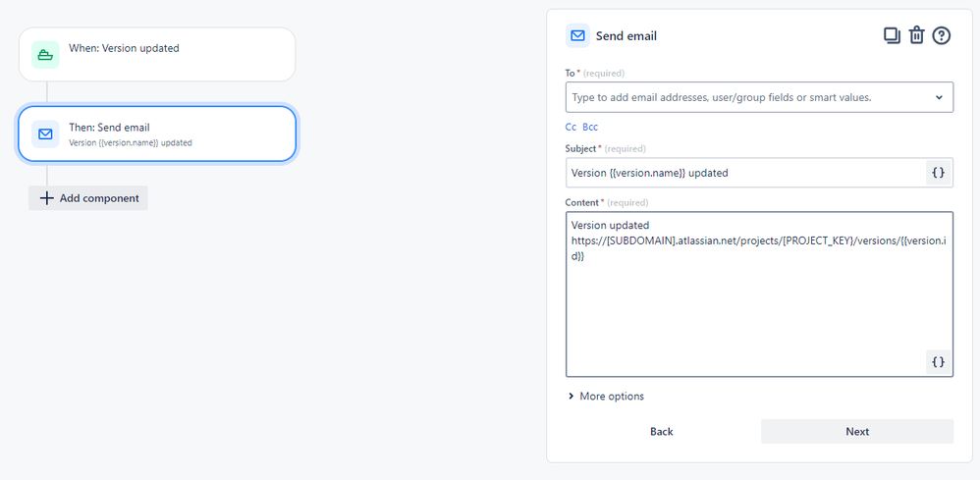Expand More options section
This screenshot has width=980, height=480.
(x=606, y=397)
